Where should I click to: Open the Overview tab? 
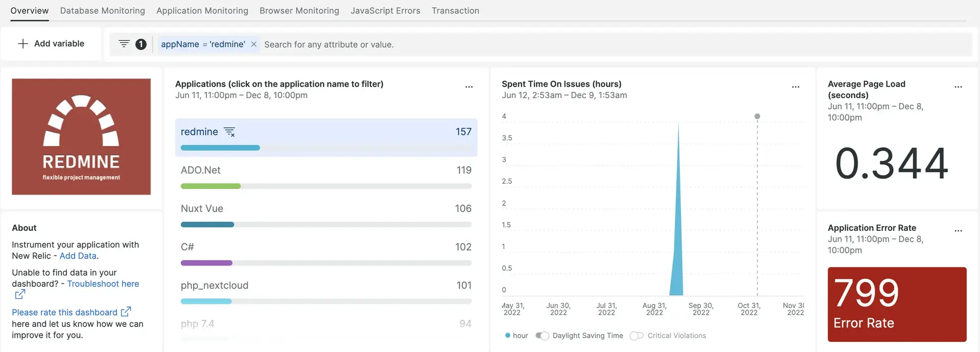pos(30,11)
